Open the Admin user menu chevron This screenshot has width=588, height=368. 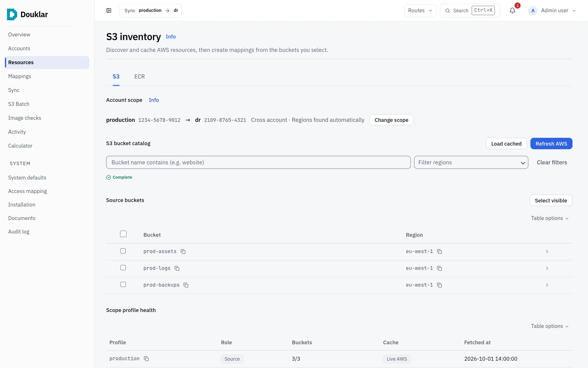coord(574,10)
